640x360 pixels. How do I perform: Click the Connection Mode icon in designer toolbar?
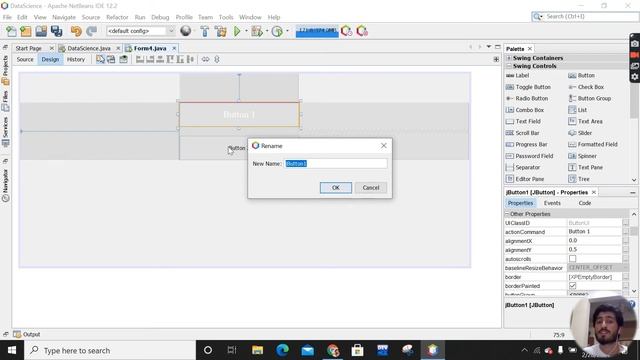tap(111, 60)
